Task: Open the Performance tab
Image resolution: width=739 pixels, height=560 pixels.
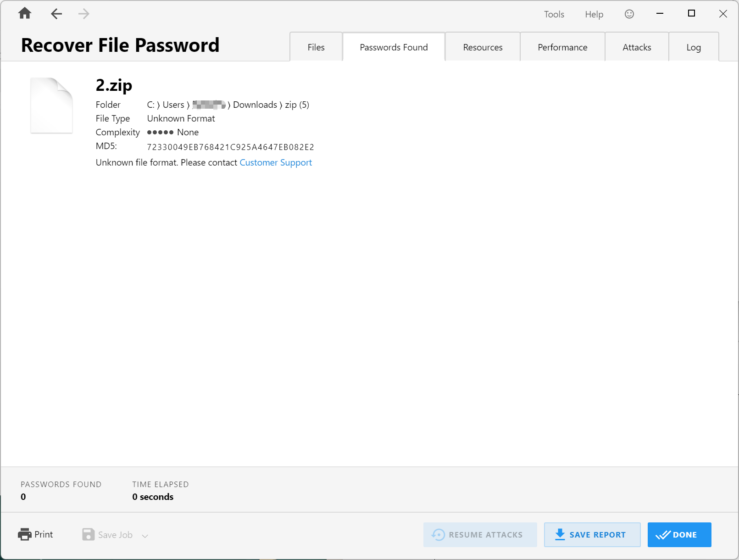Action: pyautogui.click(x=562, y=47)
